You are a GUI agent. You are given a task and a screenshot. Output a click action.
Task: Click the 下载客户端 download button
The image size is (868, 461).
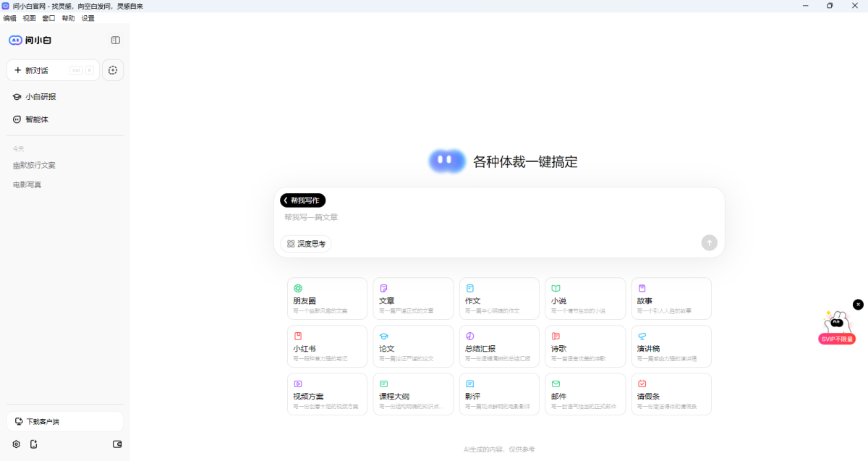pos(64,420)
